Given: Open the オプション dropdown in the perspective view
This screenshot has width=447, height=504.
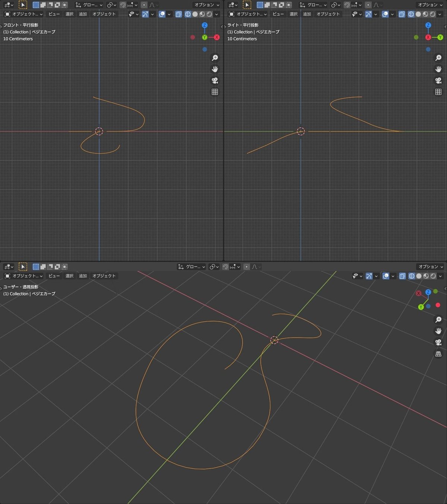Looking at the screenshot, I should 430,267.
